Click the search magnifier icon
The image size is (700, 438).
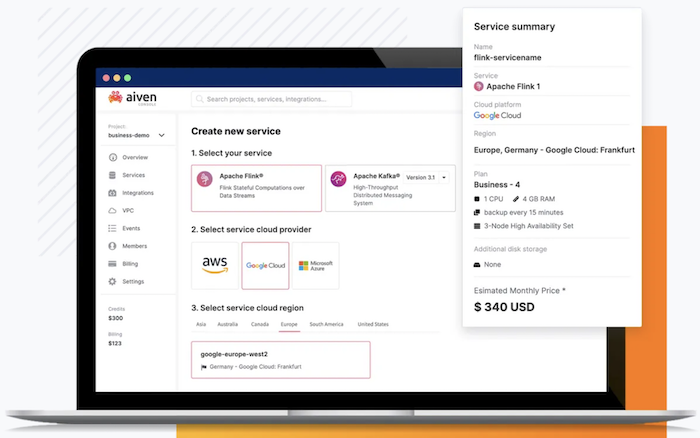point(200,99)
